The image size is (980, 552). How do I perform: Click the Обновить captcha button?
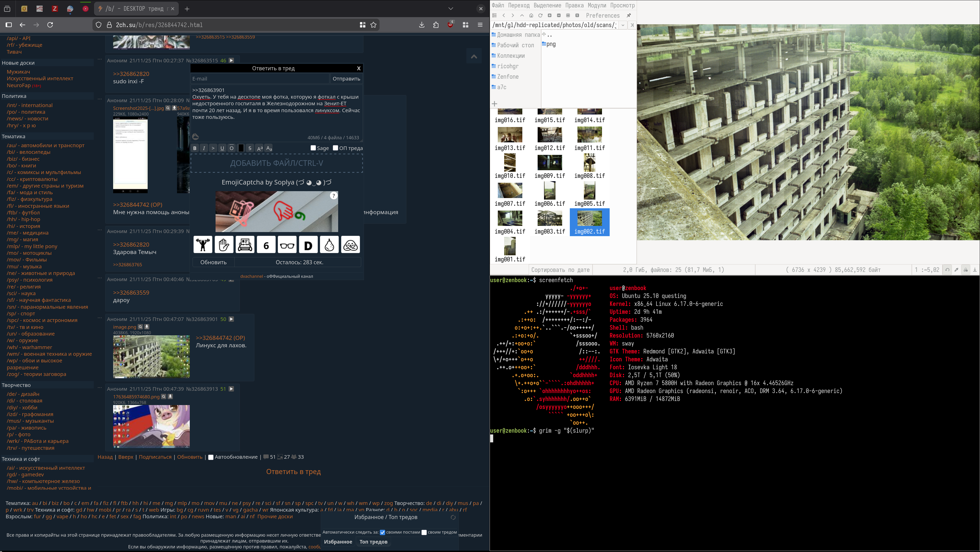coord(214,262)
